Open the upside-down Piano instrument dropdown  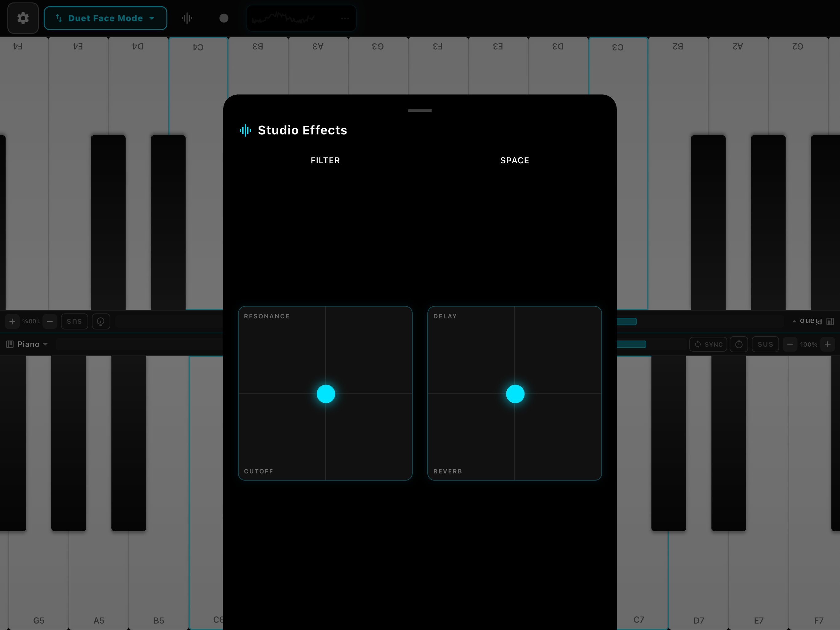click(813, 321)
